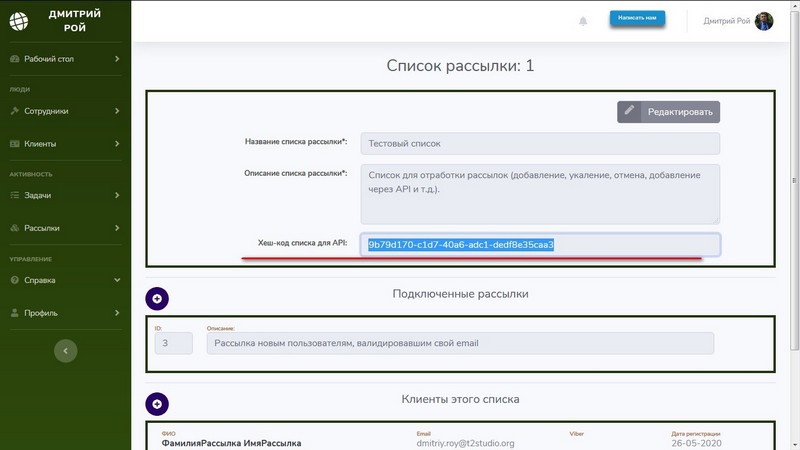Click the plus icon beside Подключенные рассылки

(158, 298)
